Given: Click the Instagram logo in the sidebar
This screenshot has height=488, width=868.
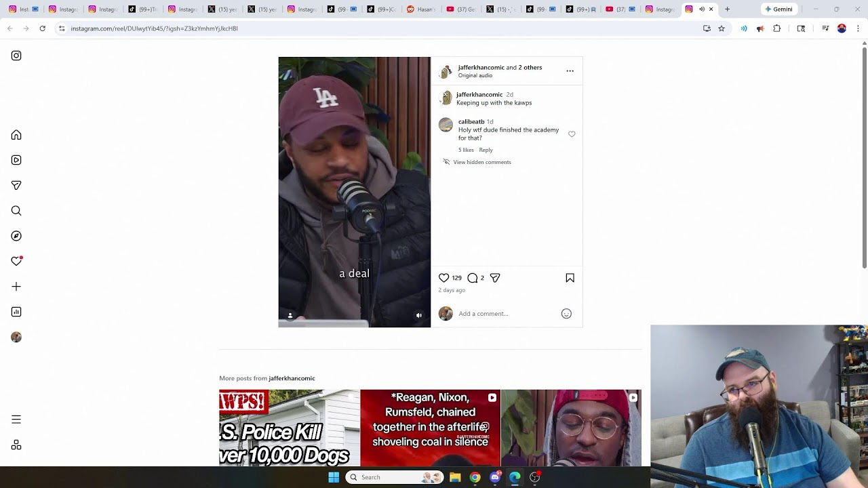Looking at the screenshot, I should coord(16,56).
